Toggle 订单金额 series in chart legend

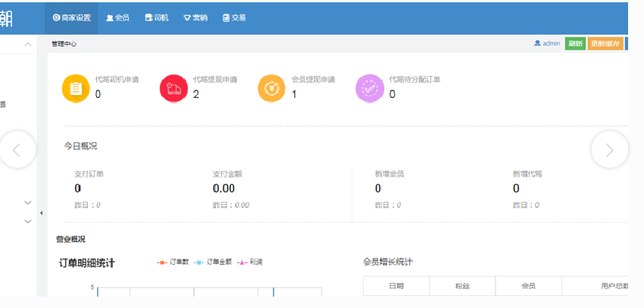pos(213,262)
